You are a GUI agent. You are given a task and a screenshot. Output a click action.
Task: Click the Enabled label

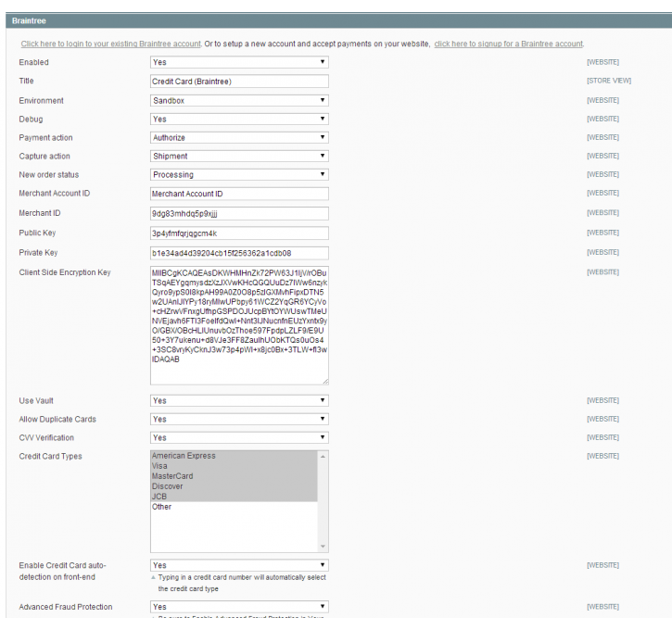click(34, 62)
